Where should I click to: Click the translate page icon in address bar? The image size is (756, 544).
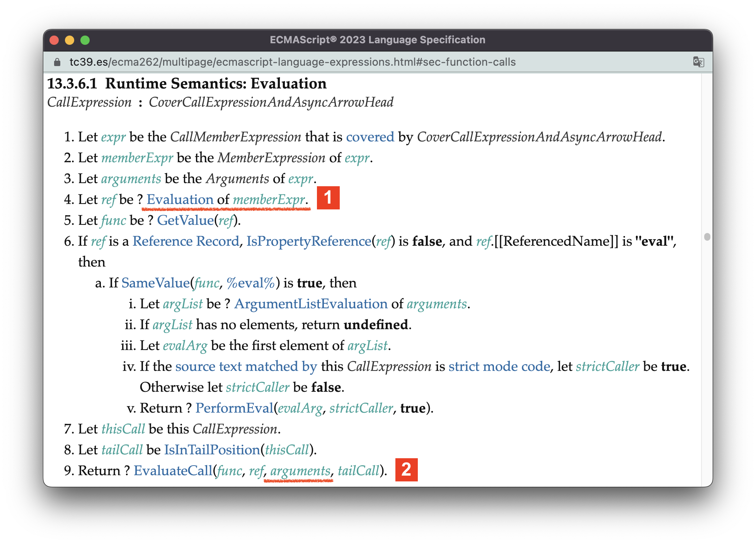point(698,62)
